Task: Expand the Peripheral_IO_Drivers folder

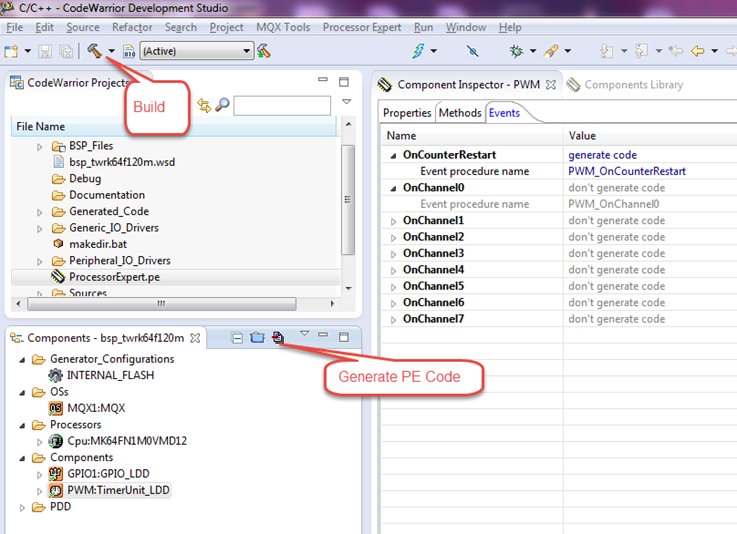Action: [x=40, y=261]
